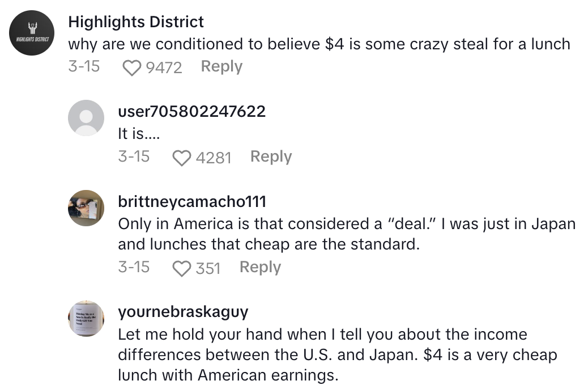
Task: Click the 4281 likes count
Action: [214, 158]
